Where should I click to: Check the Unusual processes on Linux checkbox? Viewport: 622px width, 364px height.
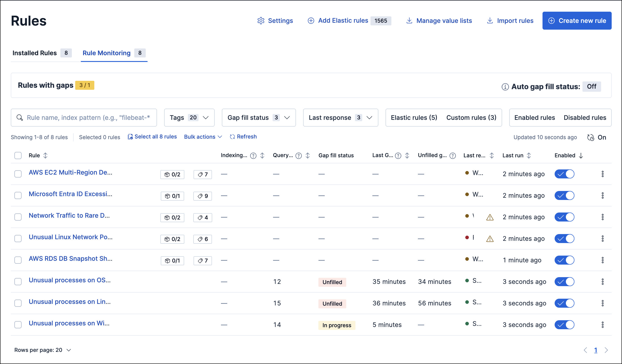coord(18,303)
